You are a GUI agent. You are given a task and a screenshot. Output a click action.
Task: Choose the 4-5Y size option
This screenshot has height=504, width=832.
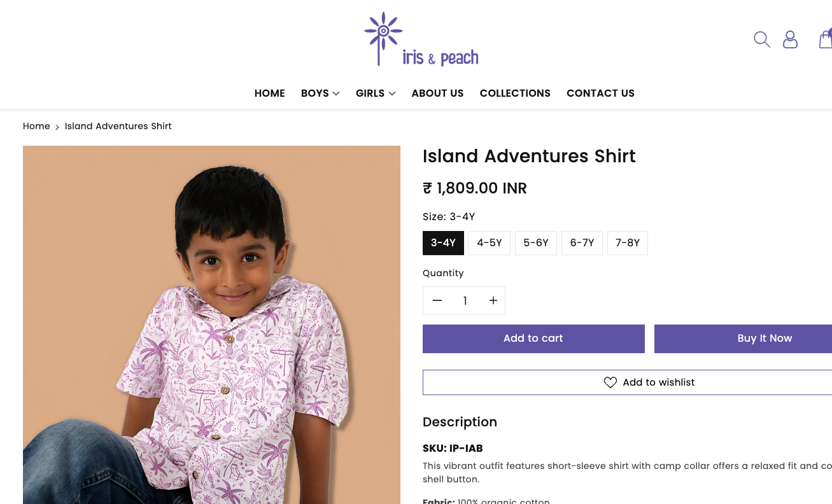tap(490, 243)
